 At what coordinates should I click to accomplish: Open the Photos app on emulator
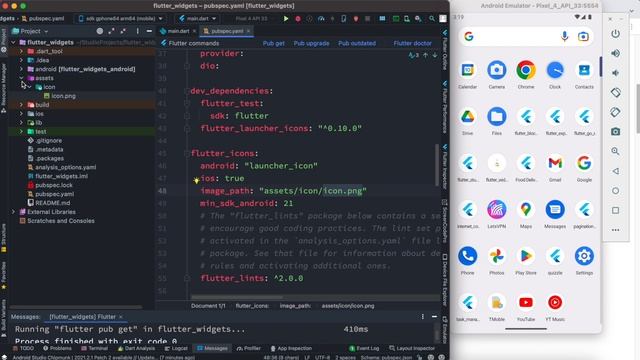[x=497, y=256]
